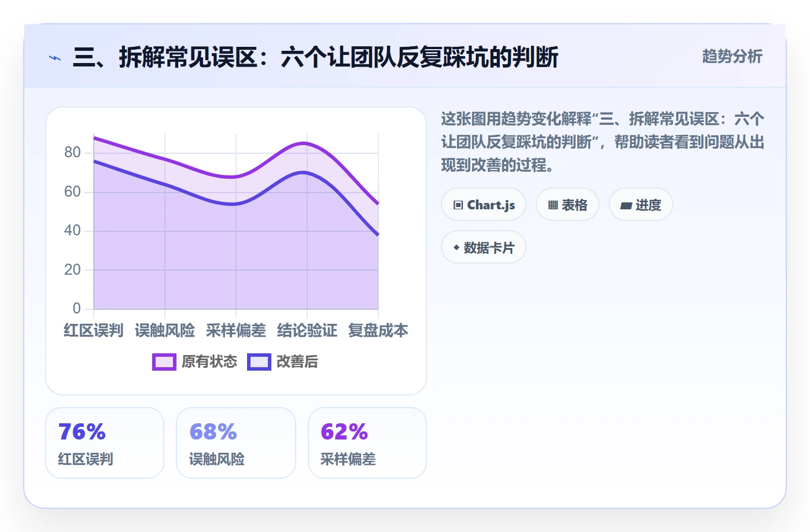The height and width of the screenshot is (532, 810).
Task: Click the 结论验证 x-axis label
Action: [x=307, y=331]
